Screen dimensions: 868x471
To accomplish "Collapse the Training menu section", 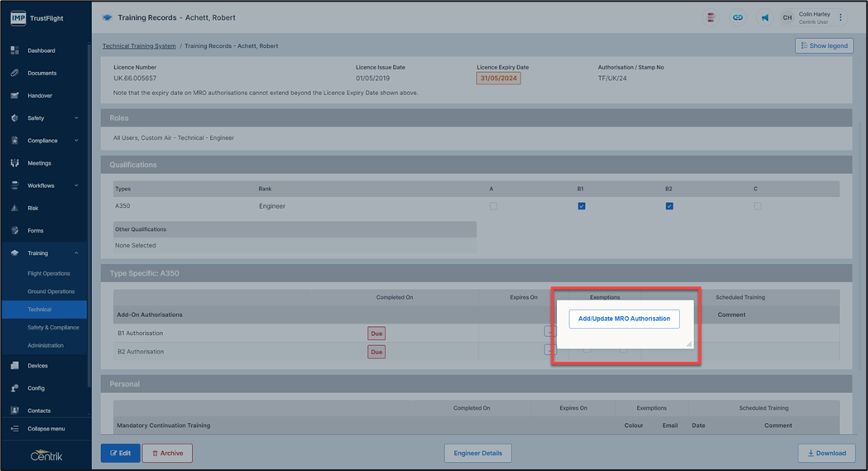I will pos(76,253).
